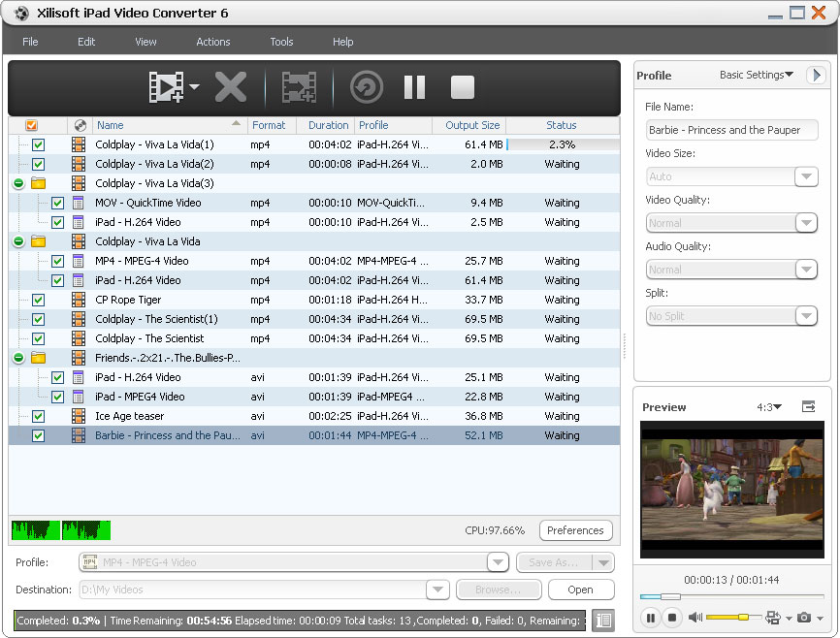
Task: Click the 2.3% progress bar of Viva La Vida(1)
Action: pos(563,144)
